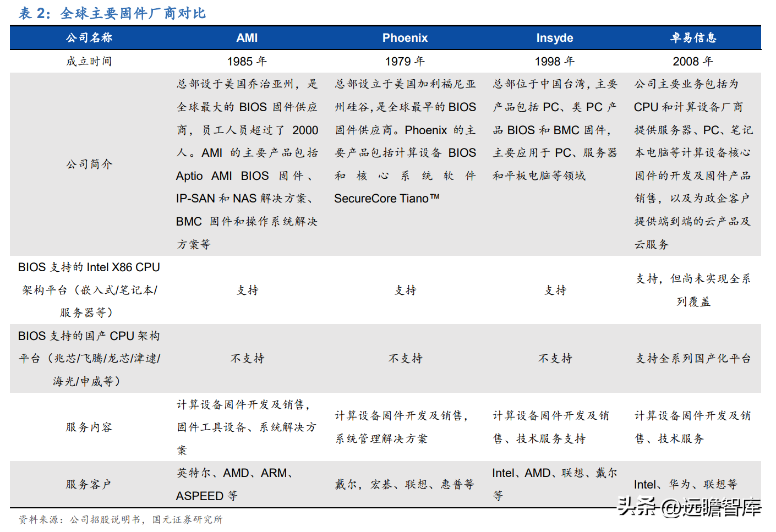Click the 服务内容 row label
The height and width of the screenshot is (532, 776).
(89, 427)
